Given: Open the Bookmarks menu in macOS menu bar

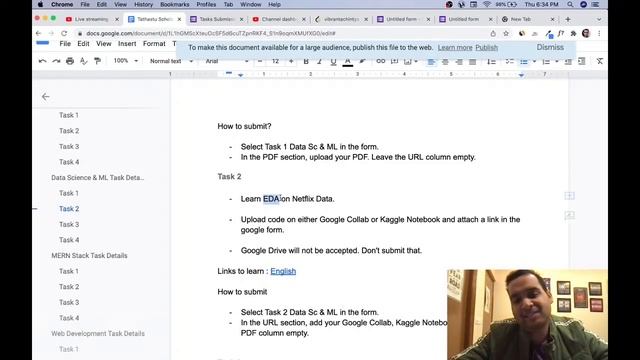Looking at the screenshot, I should tap(174, 4).
